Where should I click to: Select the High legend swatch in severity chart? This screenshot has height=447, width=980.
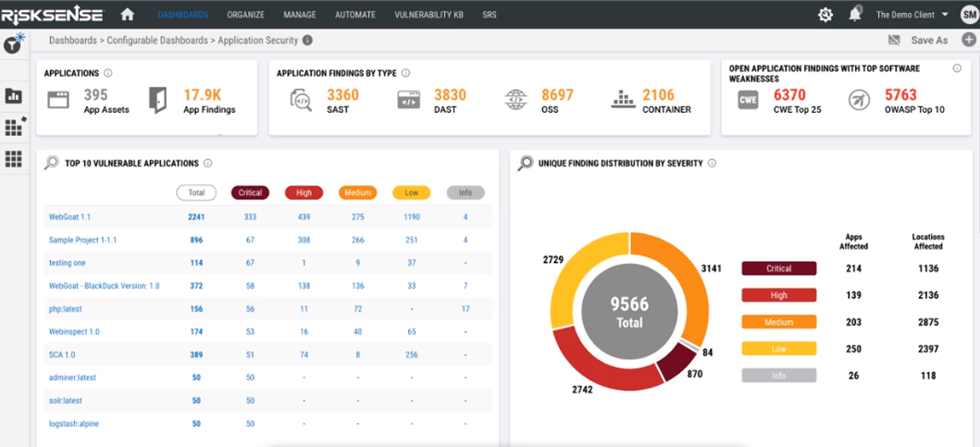(x=779, y=295)
